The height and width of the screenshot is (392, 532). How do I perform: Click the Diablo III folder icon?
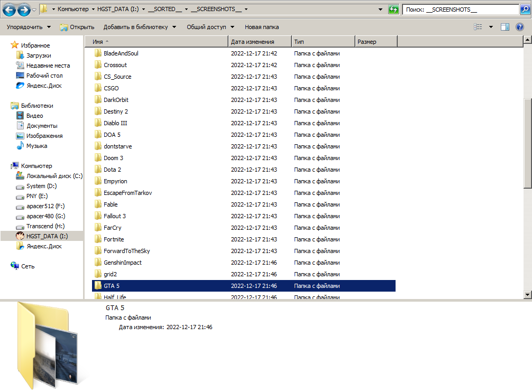pyautogui.click(x=98, y=123)
